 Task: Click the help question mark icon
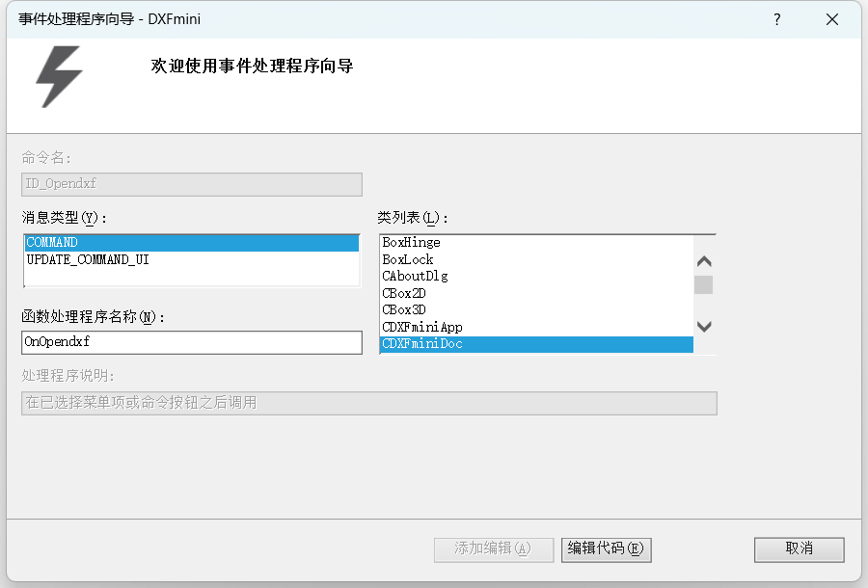click(x=777, y=19)
